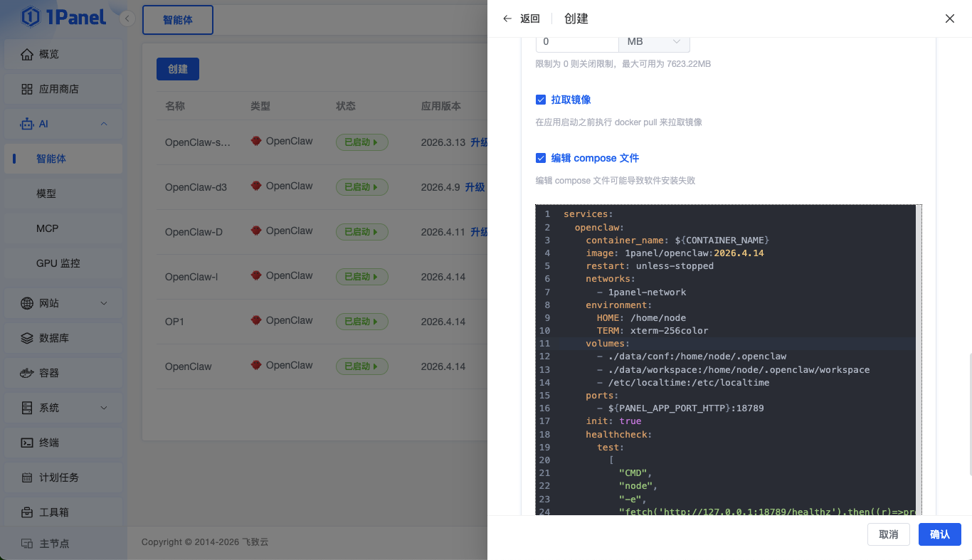Screen dimensions: 972x560
Task: Collapse the AI sidebar menu section
Action: [x=104, y=125]
